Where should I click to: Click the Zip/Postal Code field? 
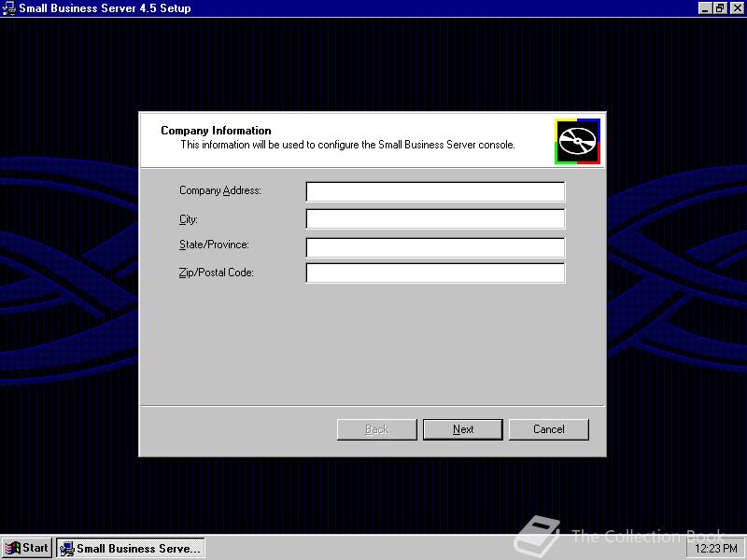(x=435, y=273)
